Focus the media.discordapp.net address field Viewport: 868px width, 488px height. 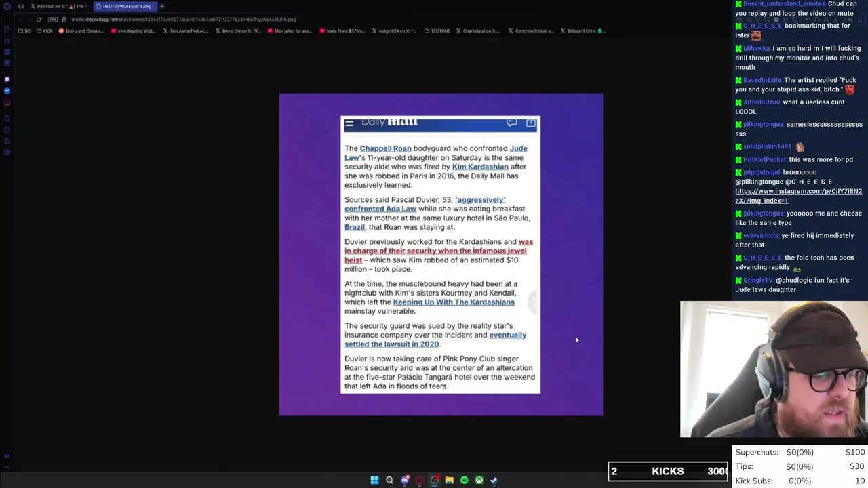click(x=183, y=20)
